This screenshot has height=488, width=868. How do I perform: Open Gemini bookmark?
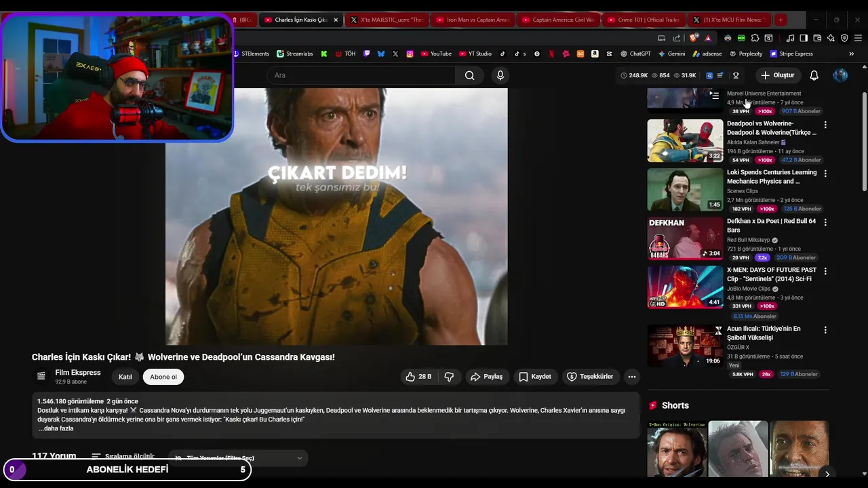point(671,54)
